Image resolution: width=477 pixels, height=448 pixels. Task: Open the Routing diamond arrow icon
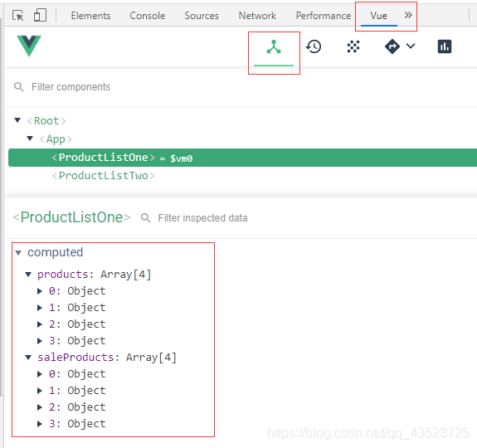(392, 46)
